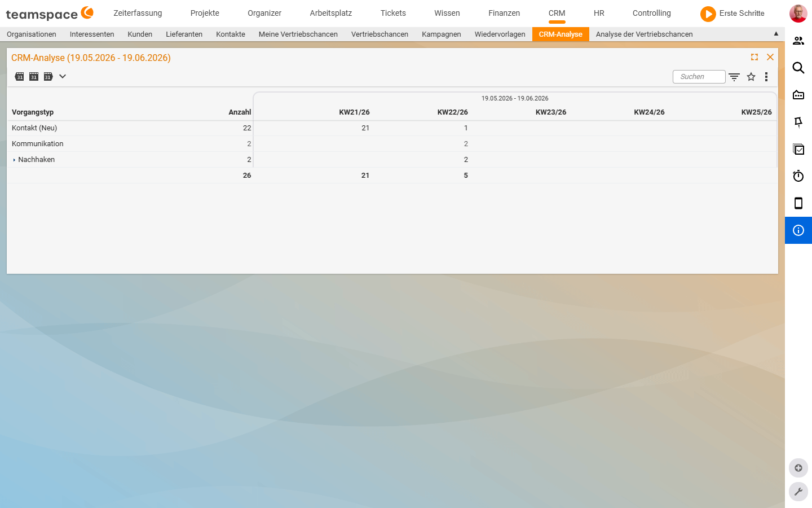This screenshot has width=812, height=508.
Task: Go to previous period calendar icon
Action: (x=19, y=76)
